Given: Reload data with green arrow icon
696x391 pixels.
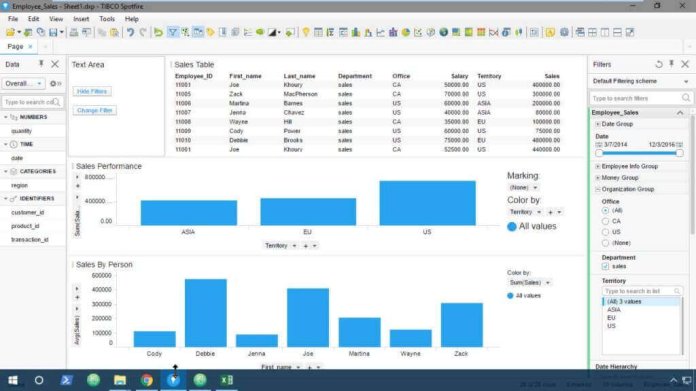Looking at the screenshot, I should [158, 32].
